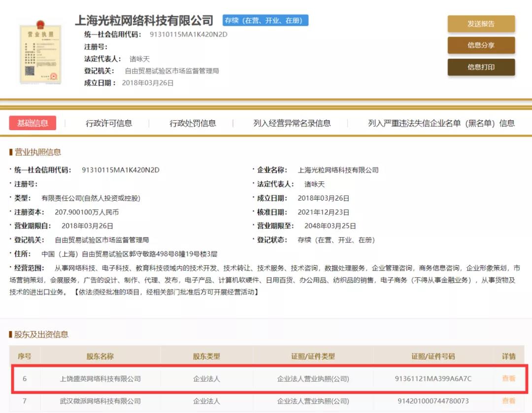532x413 pixels.
Task: Click certificate number 91361121MA399A6A7C
Action: click(x=433, y=379)
